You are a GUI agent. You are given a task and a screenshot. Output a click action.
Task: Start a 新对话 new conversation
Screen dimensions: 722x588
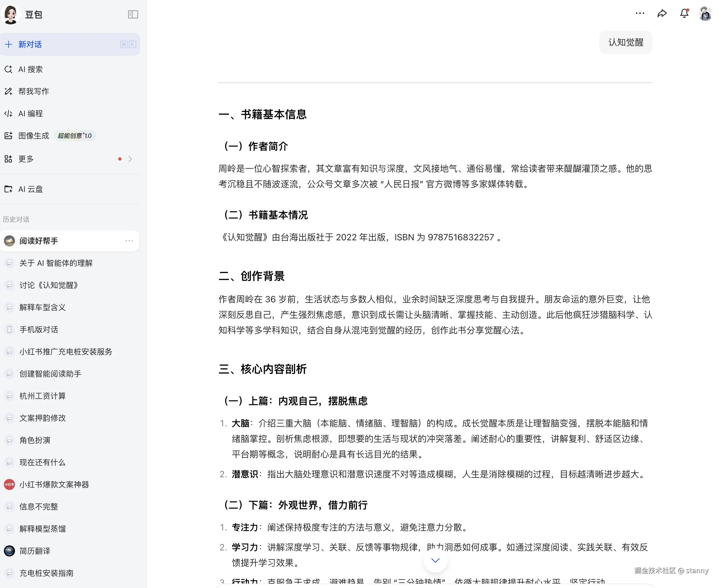30,44
